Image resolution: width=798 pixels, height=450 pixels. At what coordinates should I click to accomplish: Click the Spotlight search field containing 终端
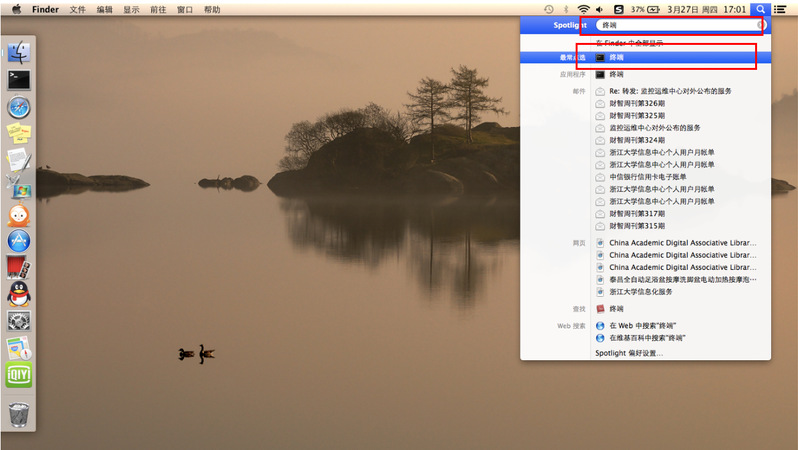(x=676, y=25)
